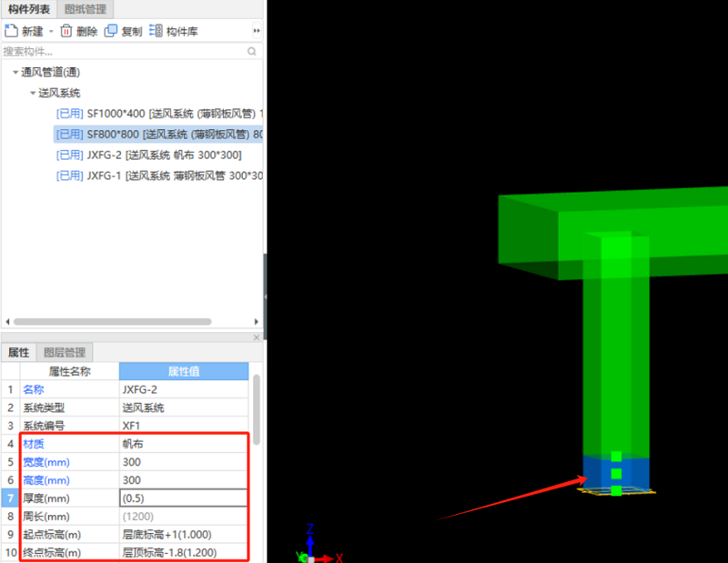728x563 pixels.
Task: Click the 删除 delete button
Action: click(x=79, y=31)
